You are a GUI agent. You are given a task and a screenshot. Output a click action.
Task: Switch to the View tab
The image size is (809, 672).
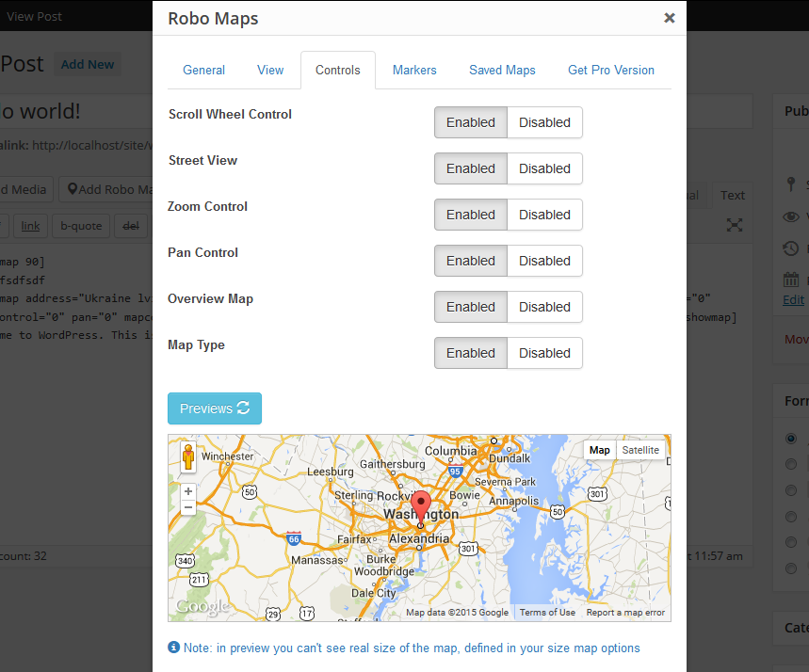click(x=270, y=71)
